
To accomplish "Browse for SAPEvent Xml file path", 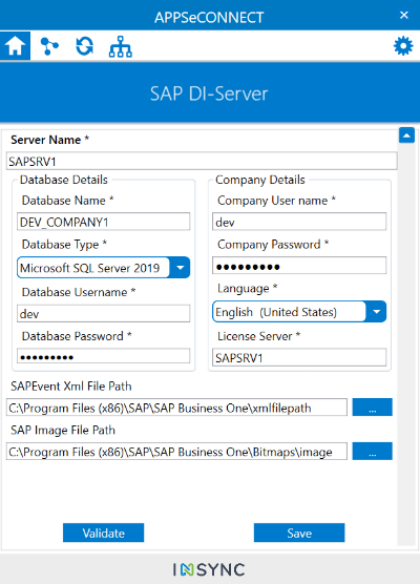I will [x=372, y=407].
